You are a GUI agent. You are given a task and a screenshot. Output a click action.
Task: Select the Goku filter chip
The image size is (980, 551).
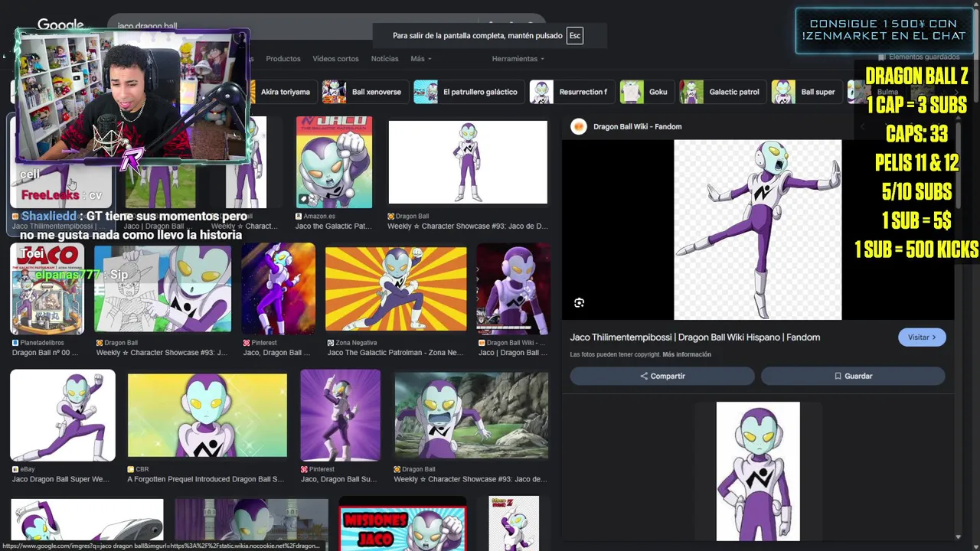(x=645, y=92)
